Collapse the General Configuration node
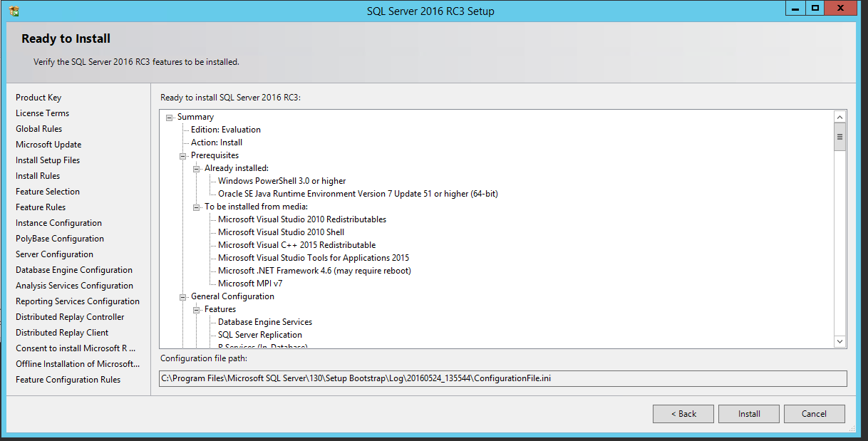This screenshot has height=441, width=868. click(x=183, y=297)
